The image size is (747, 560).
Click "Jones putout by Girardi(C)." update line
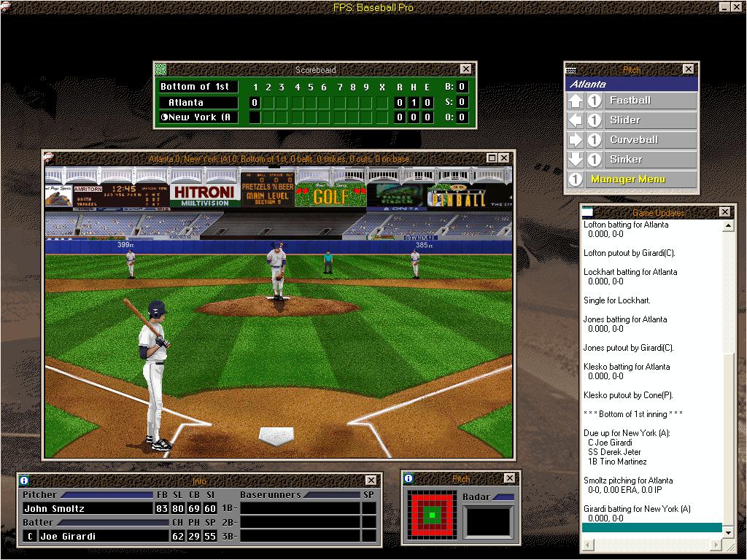(628, 348)
